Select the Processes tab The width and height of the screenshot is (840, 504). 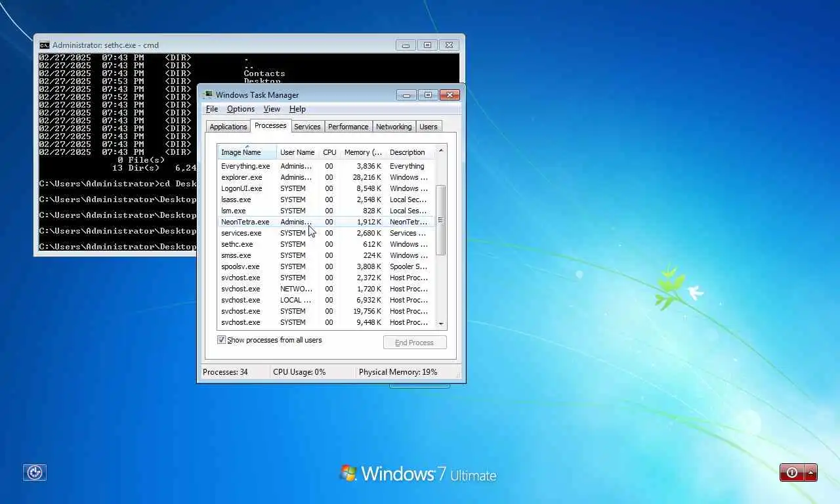coord(270,125)
